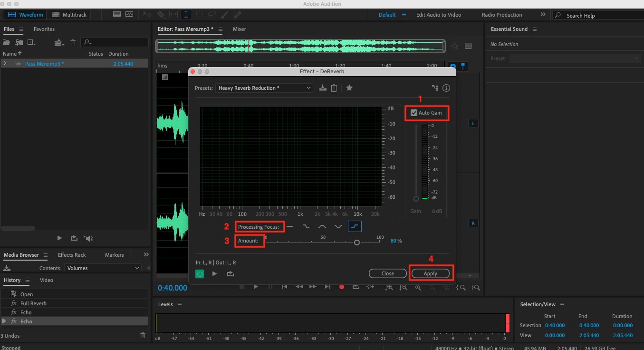Toggle Auto-Play speaker icon in Files panel

click(88, 238)
